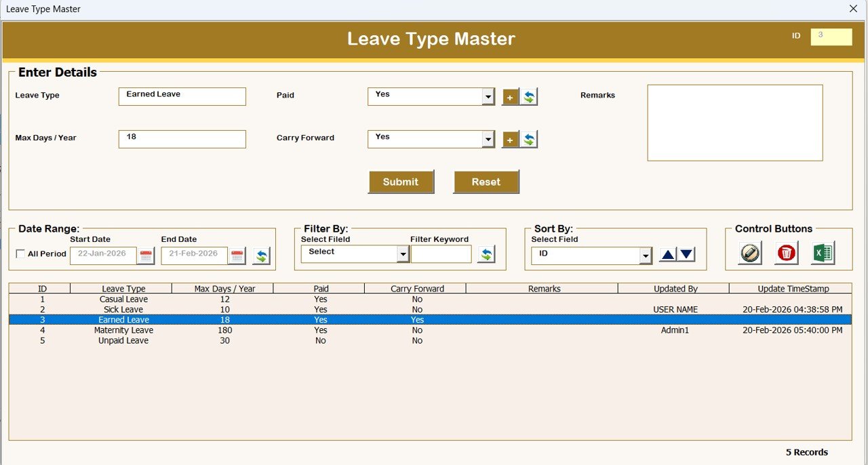
Task: Enable the All Period checkbox
Action: [20, 254]
